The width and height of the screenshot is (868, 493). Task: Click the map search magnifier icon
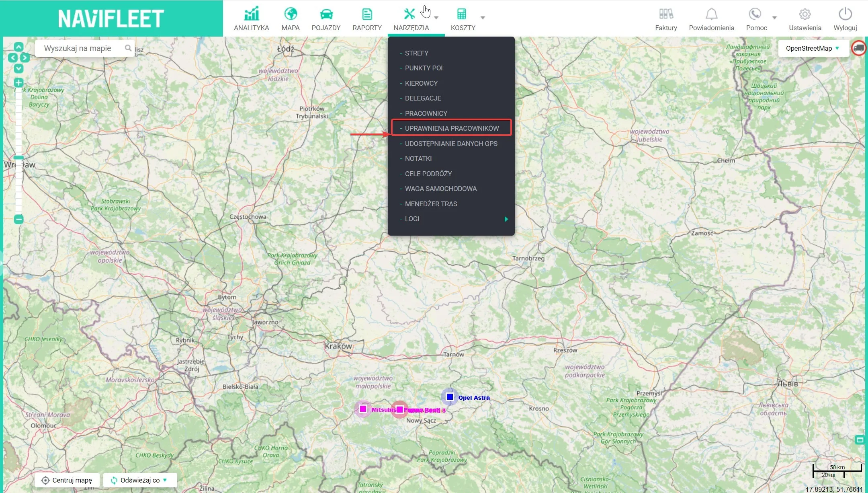point(128,48)
